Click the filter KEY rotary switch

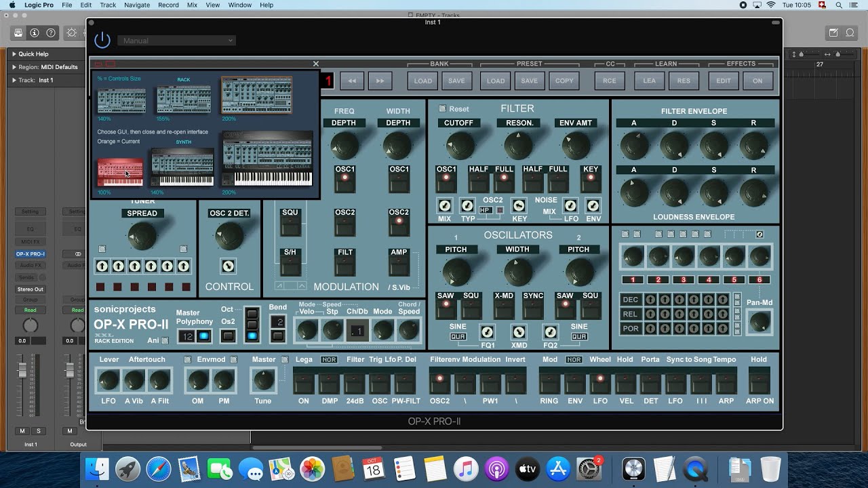click(x=519, y=205)
